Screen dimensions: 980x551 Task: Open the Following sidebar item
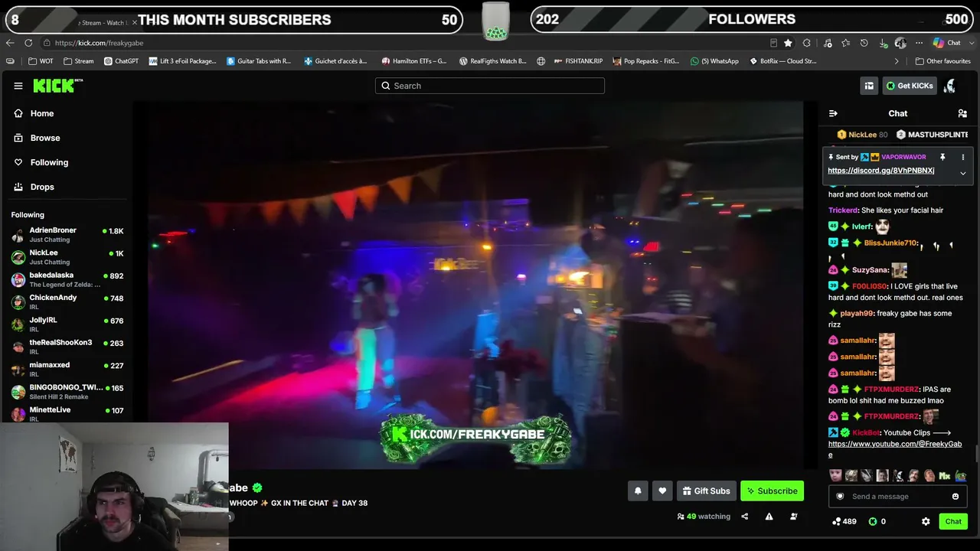pyautogui.click(x=41, y=162)
